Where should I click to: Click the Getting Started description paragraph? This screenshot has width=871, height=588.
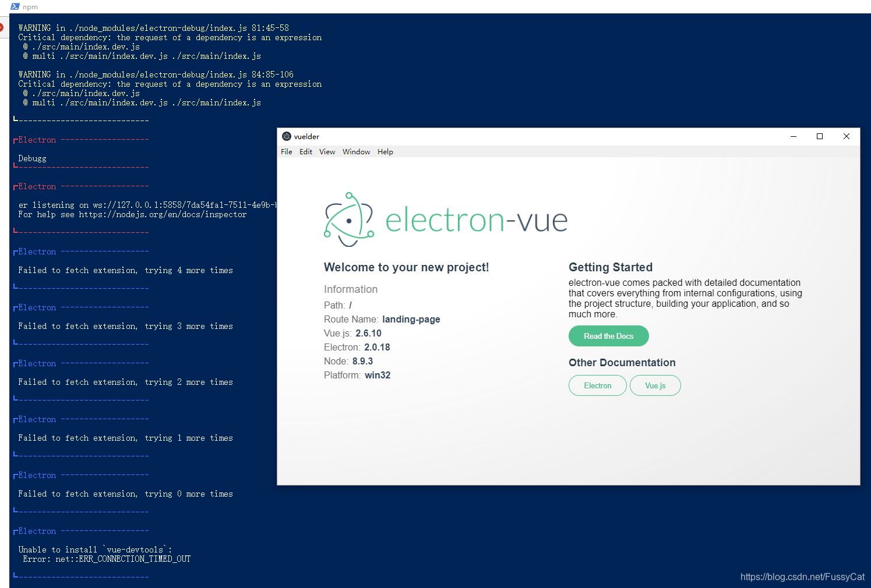point(685,298)
